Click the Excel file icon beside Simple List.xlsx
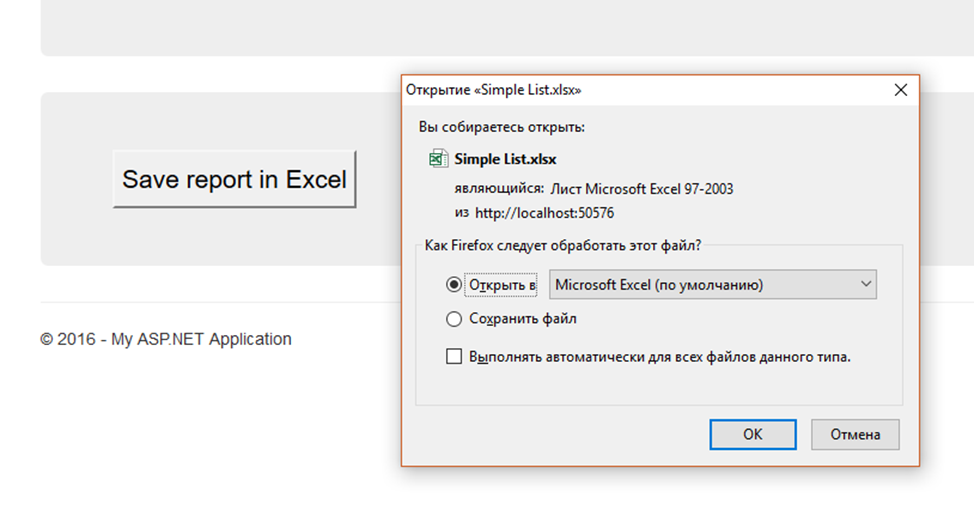This screenshot has width=974, height=528. (x=439, y=159)
